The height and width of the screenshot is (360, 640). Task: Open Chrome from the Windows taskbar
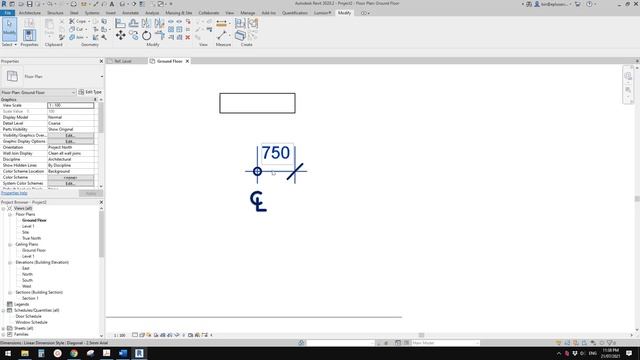[x=74, y=353]
